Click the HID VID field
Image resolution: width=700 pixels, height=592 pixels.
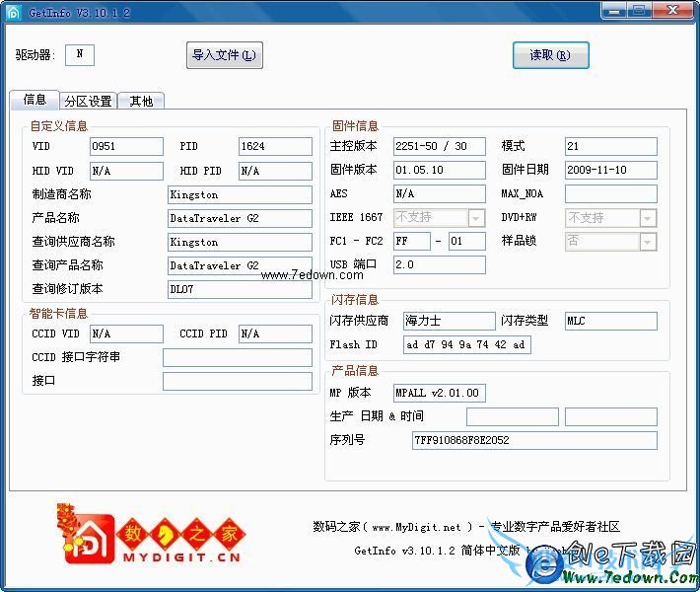(x=126, y=171)
